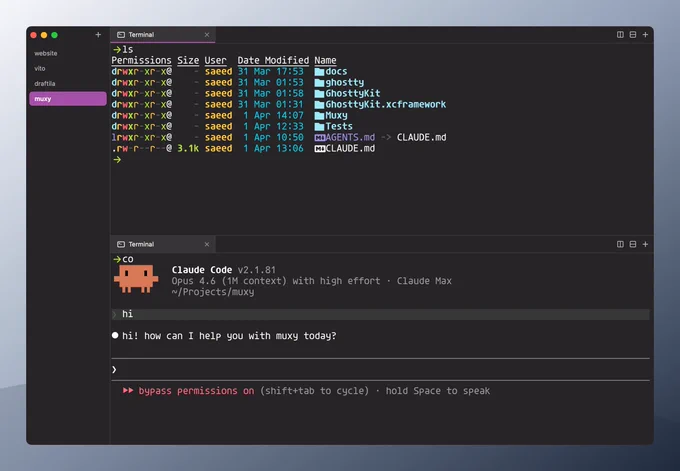Click the Opus 4.6 model line
The image size is (680, 471).
(x=311, y=281)
